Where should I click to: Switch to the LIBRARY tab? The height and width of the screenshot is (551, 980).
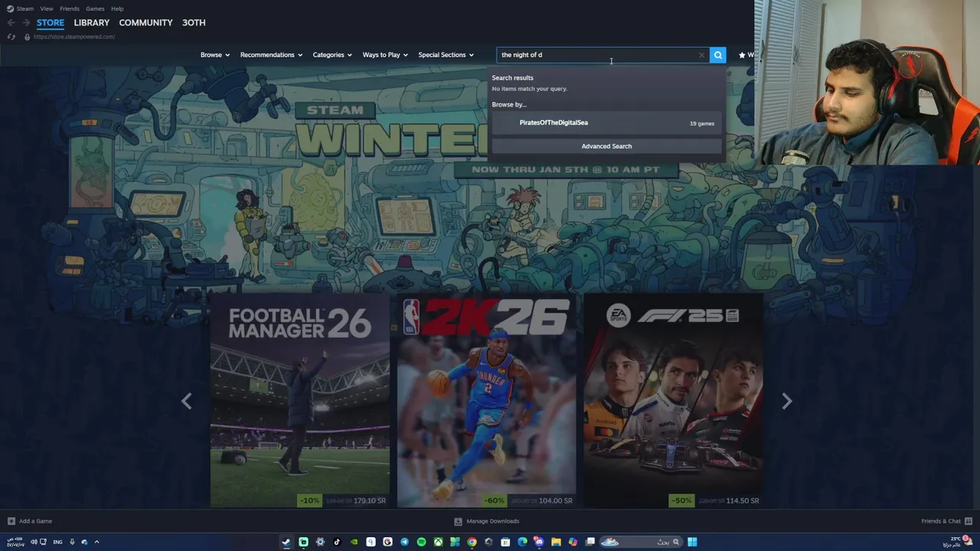point(92,23)
